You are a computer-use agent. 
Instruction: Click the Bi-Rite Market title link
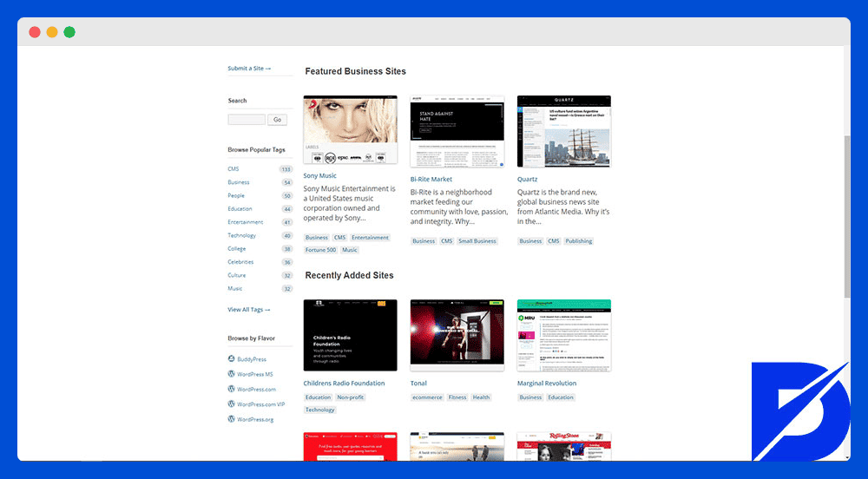point(431,180)
